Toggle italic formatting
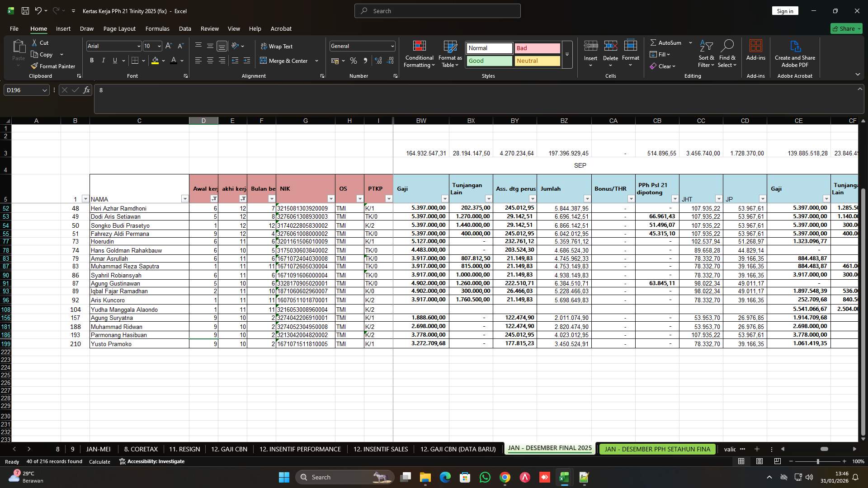 (103, 60)
